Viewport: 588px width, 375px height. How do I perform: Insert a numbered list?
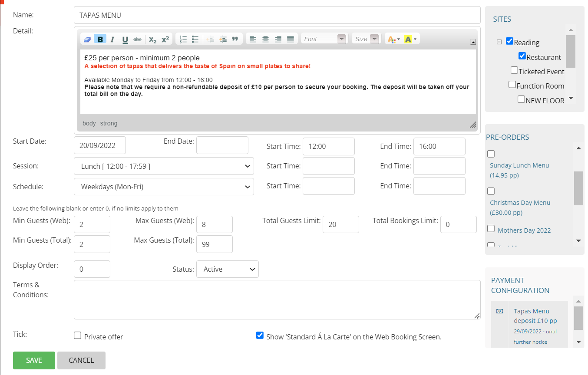click(x=183, y=39)
